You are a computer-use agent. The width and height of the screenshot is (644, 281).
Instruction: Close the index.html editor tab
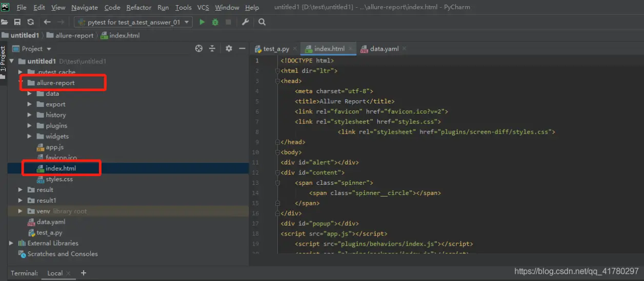click(351, 49)
